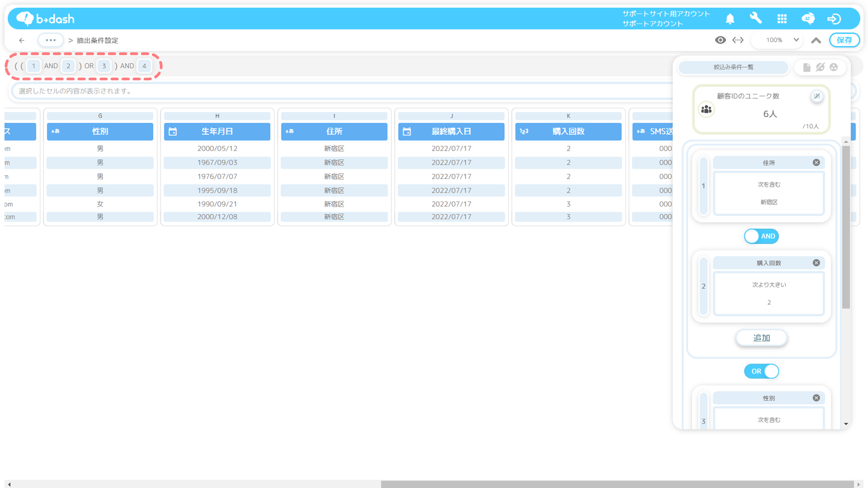Viewport: 868px width, 488px height.
Task: Click condition number 3 in the formula bar
Action: pyautogui.click(x=104, y=66)
